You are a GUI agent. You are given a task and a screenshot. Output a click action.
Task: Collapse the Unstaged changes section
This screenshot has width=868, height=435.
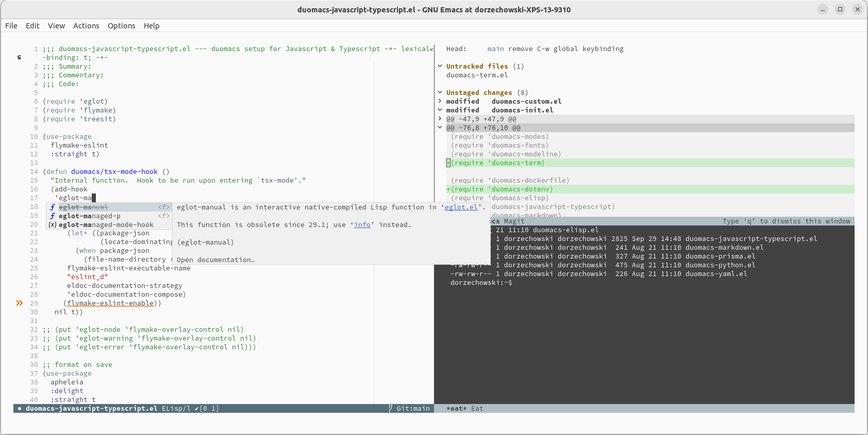pyautogui.click(x=440, y=92)
